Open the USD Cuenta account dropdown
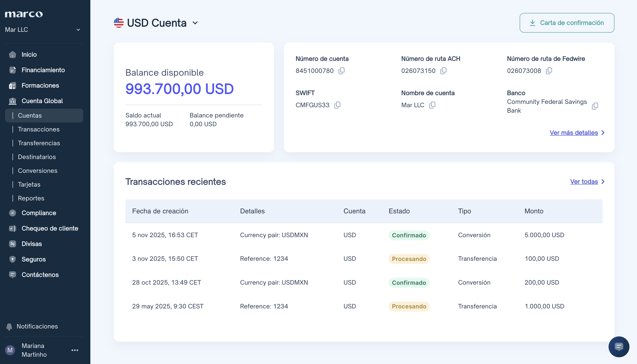 point(195,23)
